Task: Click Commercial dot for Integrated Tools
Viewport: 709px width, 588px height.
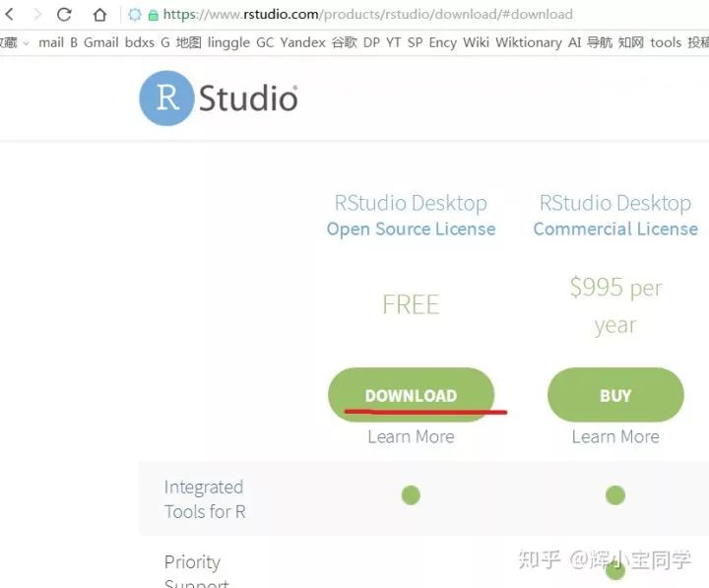Action: pos(615,494)
